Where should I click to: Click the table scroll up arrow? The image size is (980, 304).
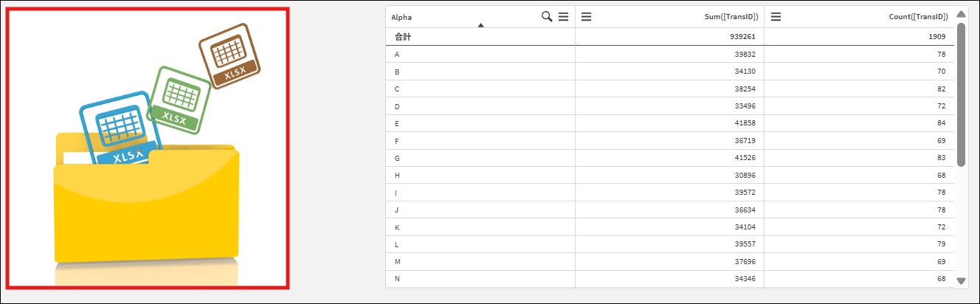(961, 13)
